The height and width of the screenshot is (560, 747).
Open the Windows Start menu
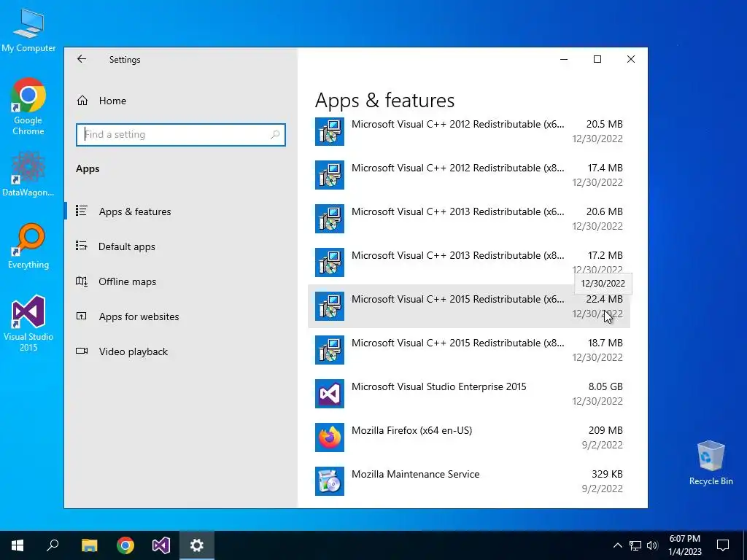(x=18, y=545)
